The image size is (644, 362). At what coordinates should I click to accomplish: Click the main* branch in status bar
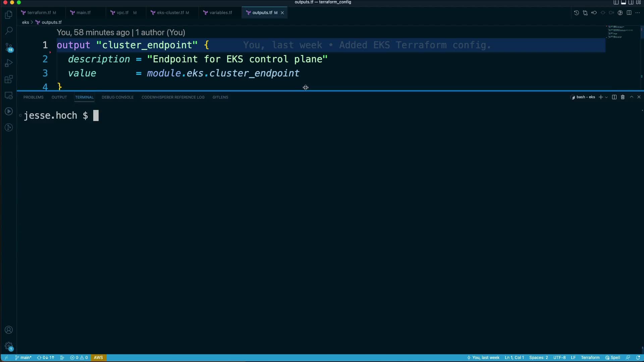point(23,358)
